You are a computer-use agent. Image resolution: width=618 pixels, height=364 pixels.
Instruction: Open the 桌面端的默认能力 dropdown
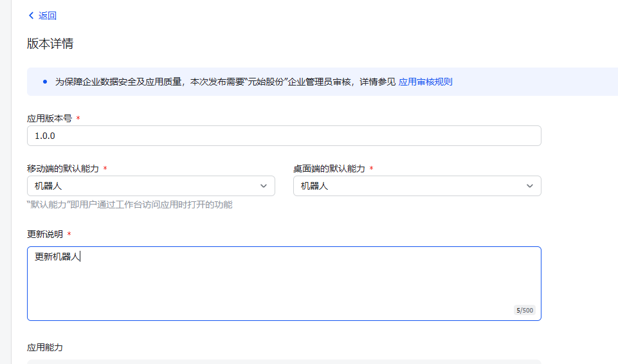coord(417,186)
